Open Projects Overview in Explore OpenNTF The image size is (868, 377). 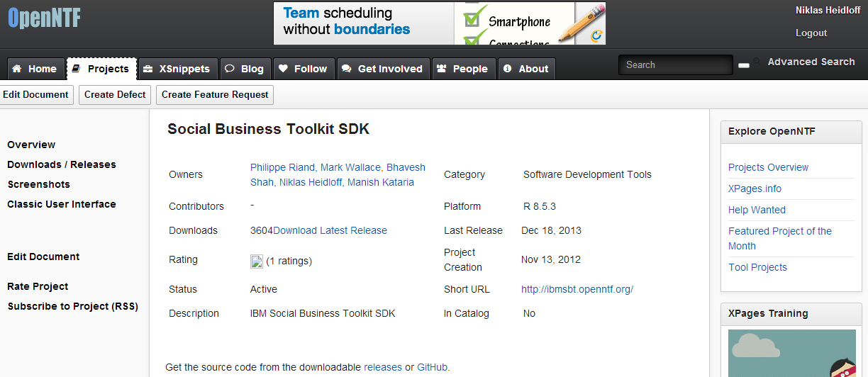[769, 167]
